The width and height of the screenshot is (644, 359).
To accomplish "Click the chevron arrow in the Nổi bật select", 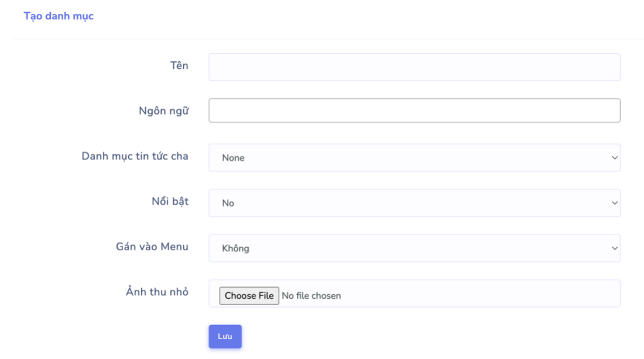I will click(614, 203).
